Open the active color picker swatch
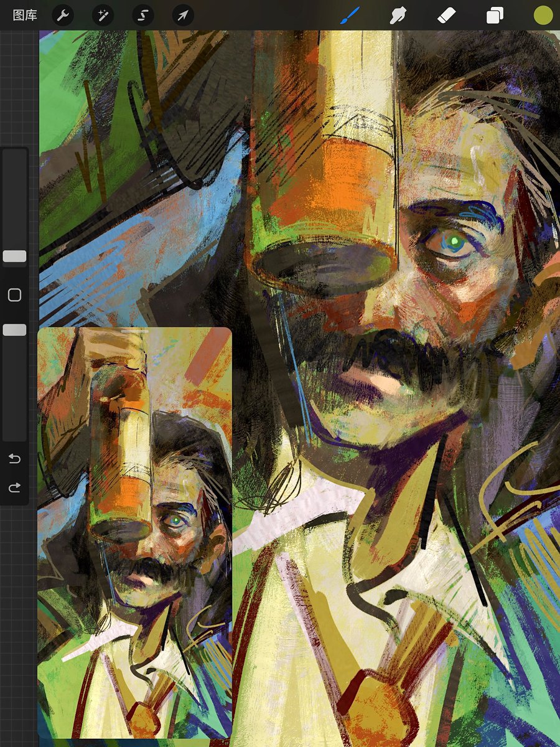Image resolution: width=560 pixels, height=747 pixels. click(x=543, y=16)
